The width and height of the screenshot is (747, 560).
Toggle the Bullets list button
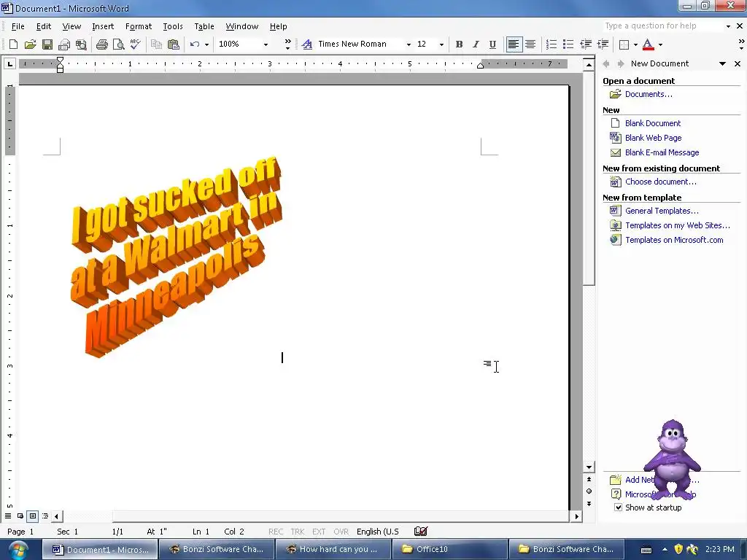[x=568, y=44]
